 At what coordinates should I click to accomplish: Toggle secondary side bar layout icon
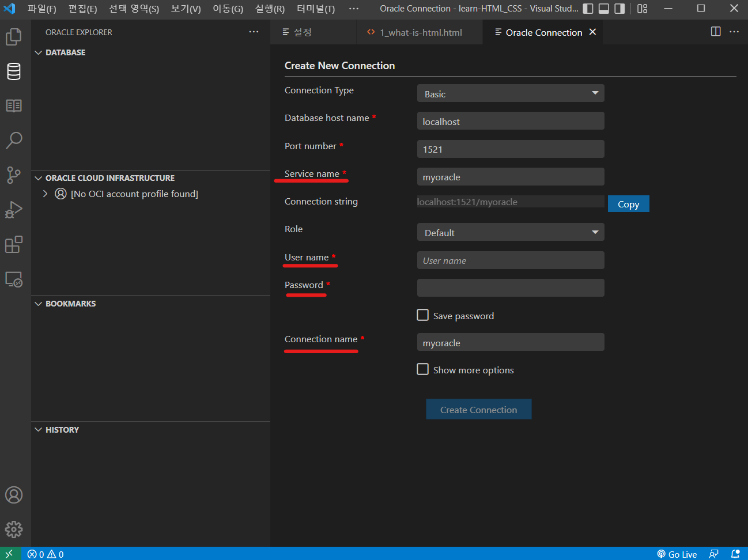[619, 9]
